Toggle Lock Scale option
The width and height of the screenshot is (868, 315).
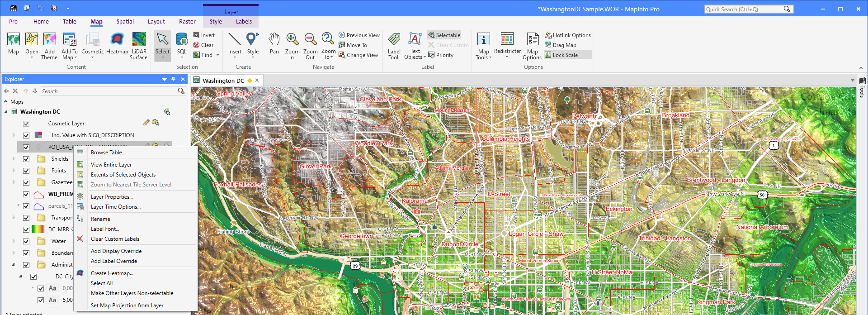[568, 55]
